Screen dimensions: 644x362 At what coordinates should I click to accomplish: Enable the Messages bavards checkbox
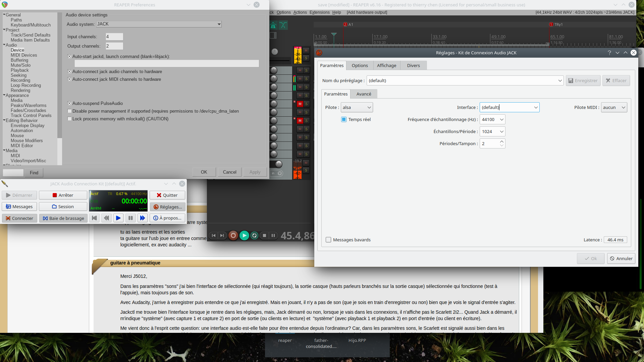tap(328, 240)
